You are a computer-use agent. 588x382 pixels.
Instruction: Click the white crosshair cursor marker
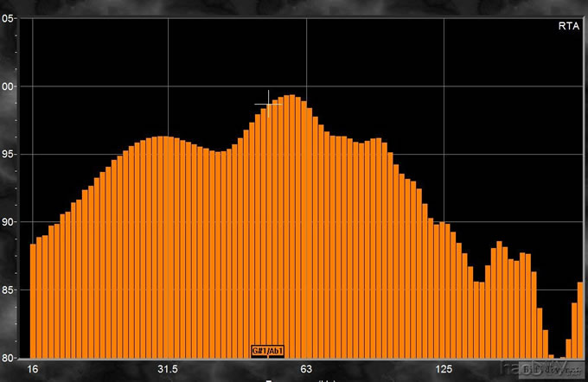point(268,104)
